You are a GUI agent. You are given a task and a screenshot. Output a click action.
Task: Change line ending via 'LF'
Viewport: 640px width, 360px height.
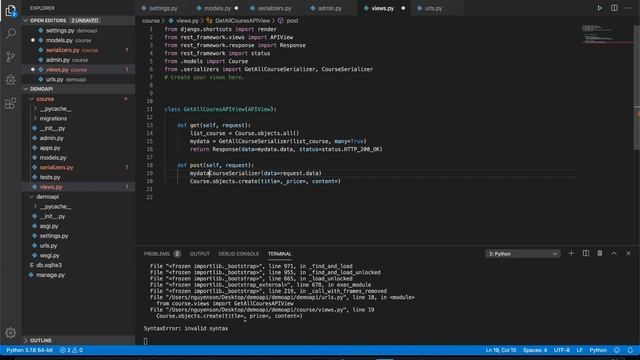[579, 350]
